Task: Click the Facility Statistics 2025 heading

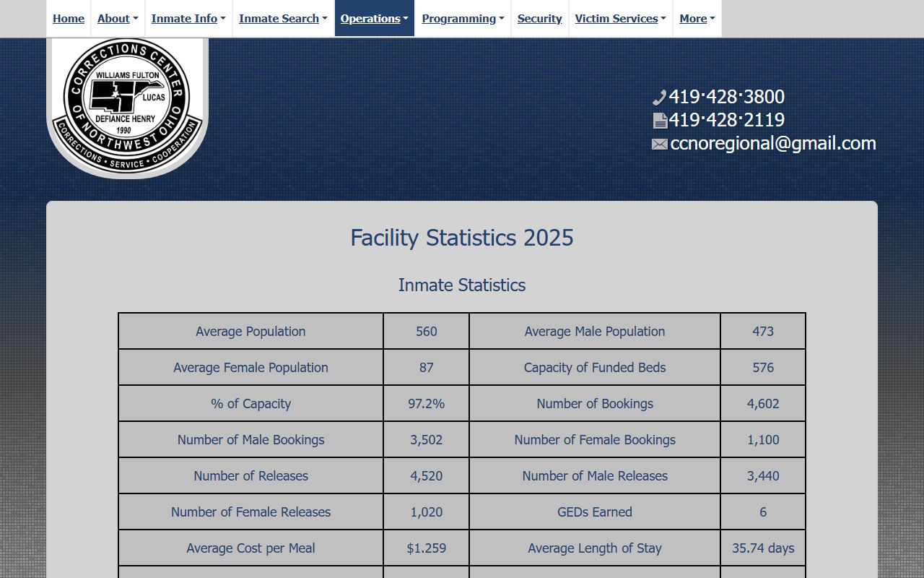Action: point(462,238)
